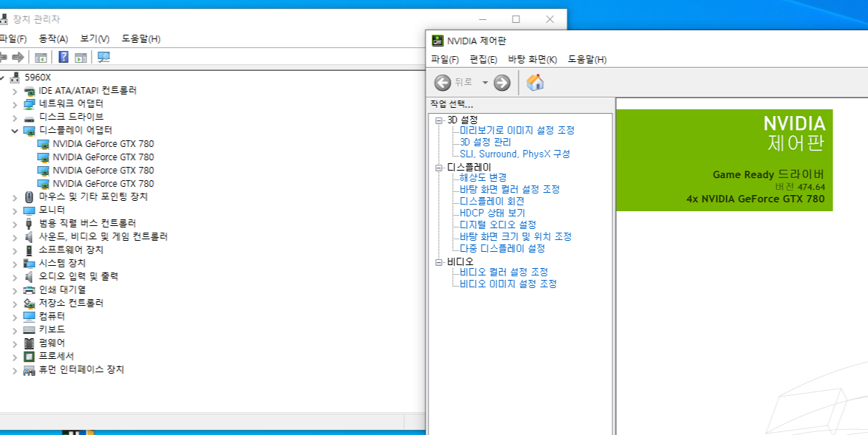Viewport: 868px width, 435px height.
Task: Click 네트워크 어댑터 device icon
Action: [x=30, y=104]
